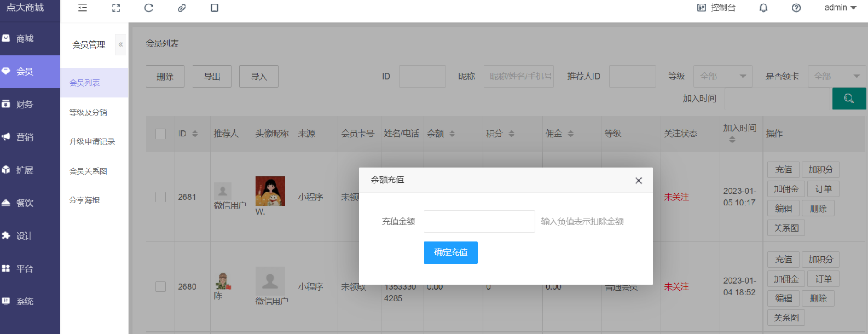The height and width of the screenshot is (334, 868).
Task: Toggle the select-all checkbox in table header
Action: (160, 134)
